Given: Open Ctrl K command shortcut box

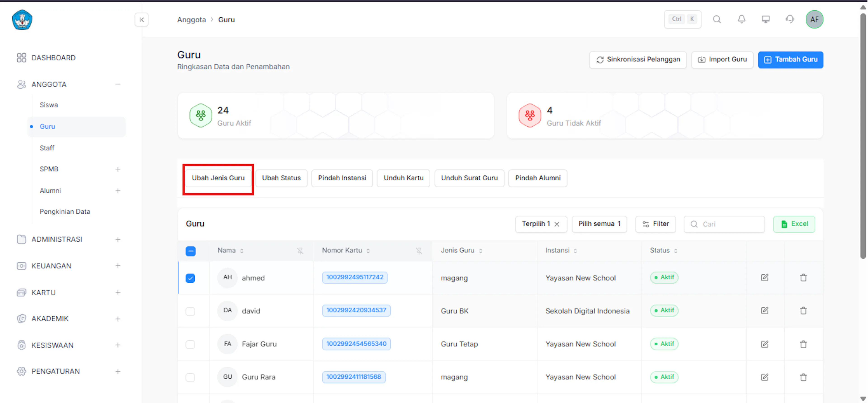Looking at the screenshot, I should tap(682, 19).
